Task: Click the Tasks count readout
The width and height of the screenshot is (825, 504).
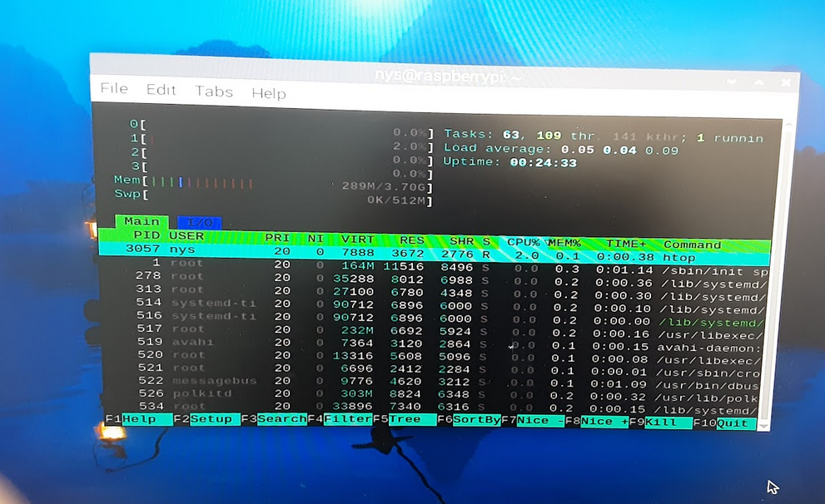Action: pyautogui.click(x=604, y=136)
